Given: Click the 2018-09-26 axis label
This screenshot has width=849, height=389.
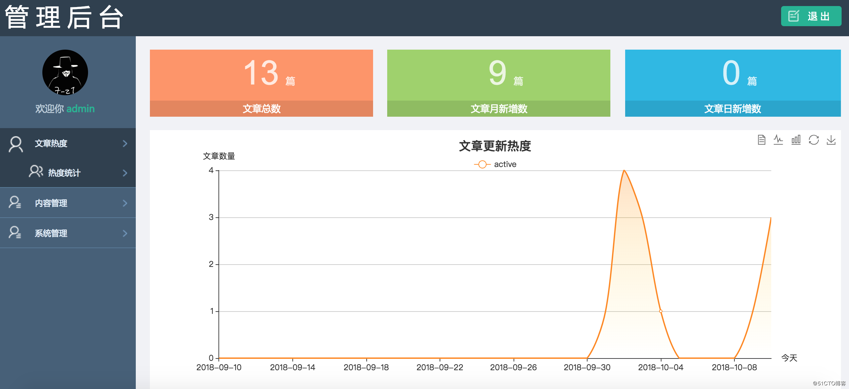Looking at the screenshot, I should click(x=514, y=367).
